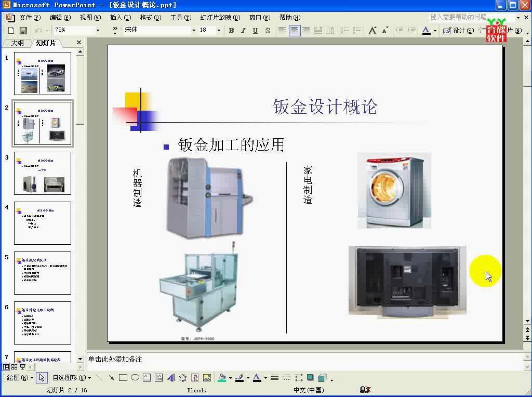532x397 pixels.
Task: Select slide 5 thumbnail
Action: [43, 273]
